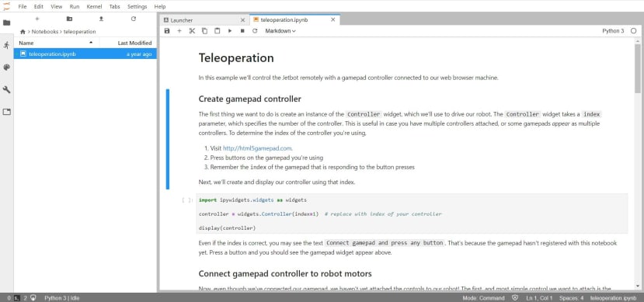644x302 pixels.
Task: Restart the kernel from the notebook toolbar
Action: 255,31
